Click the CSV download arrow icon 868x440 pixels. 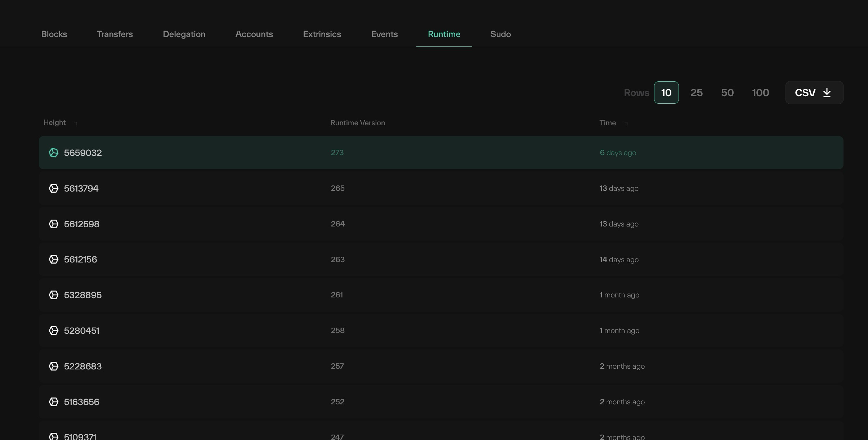pyautogui.click(x=827, y=93)
